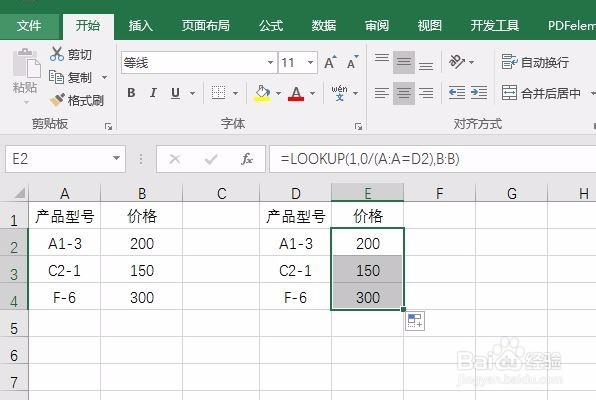Open font color dropdown arrow
Image resolution: width=596 pixels, height=400 pixels.
click(x=312, y=93)
